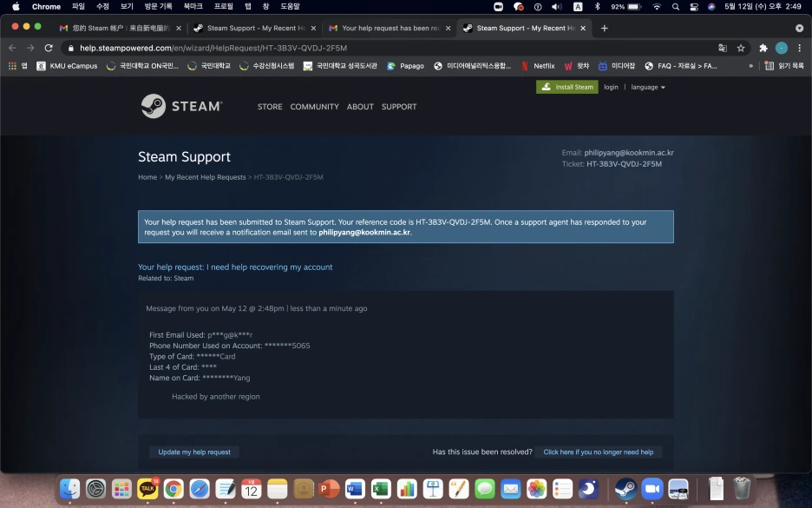Click the Install Steam button

click(567, 87)
